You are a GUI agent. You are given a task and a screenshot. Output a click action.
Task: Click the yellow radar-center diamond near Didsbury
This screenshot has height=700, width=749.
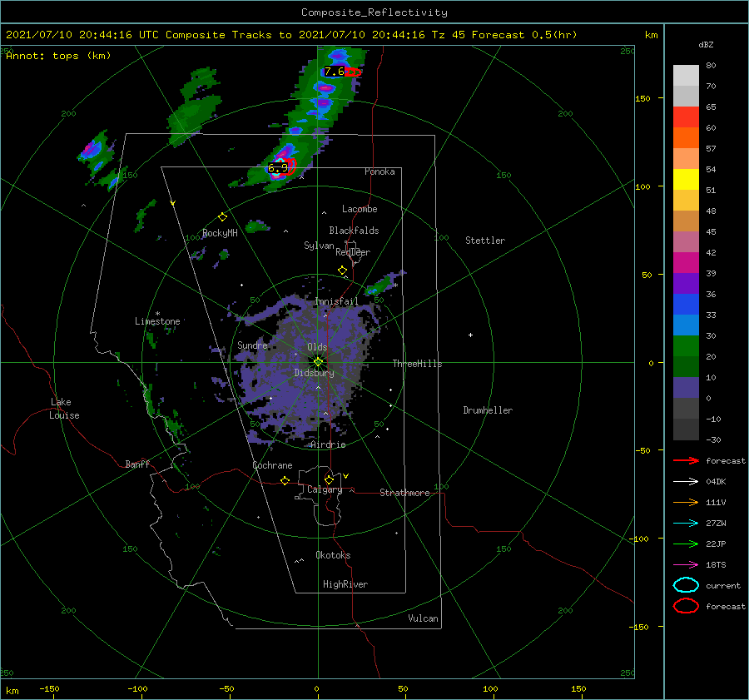point(318,362)
